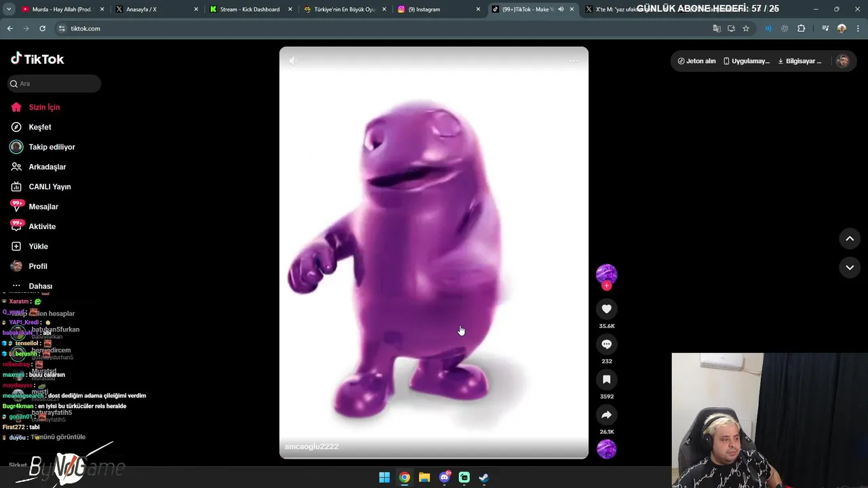This screenshot has height=488, width=868.
Task: Open the Arkadaşlar page
Action: pyautogui.click(x=47, y=167)
